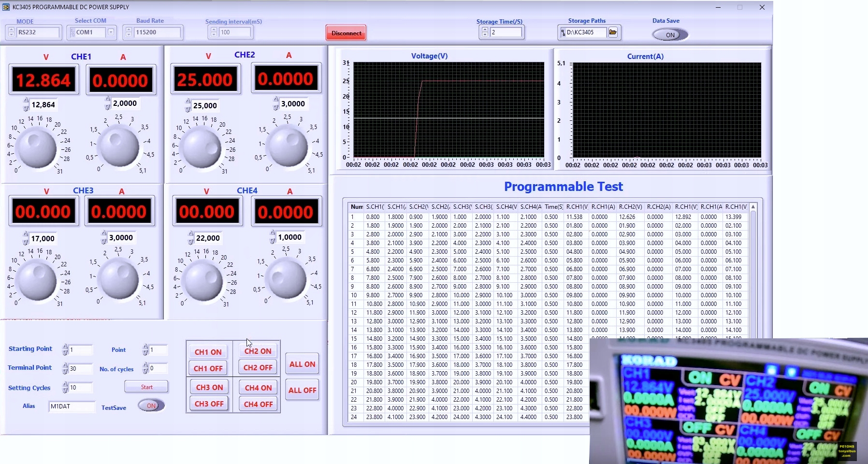Toggle the TestSave ON switch
Viewport: 868px width, 464px height.
(x=151, y=406)
